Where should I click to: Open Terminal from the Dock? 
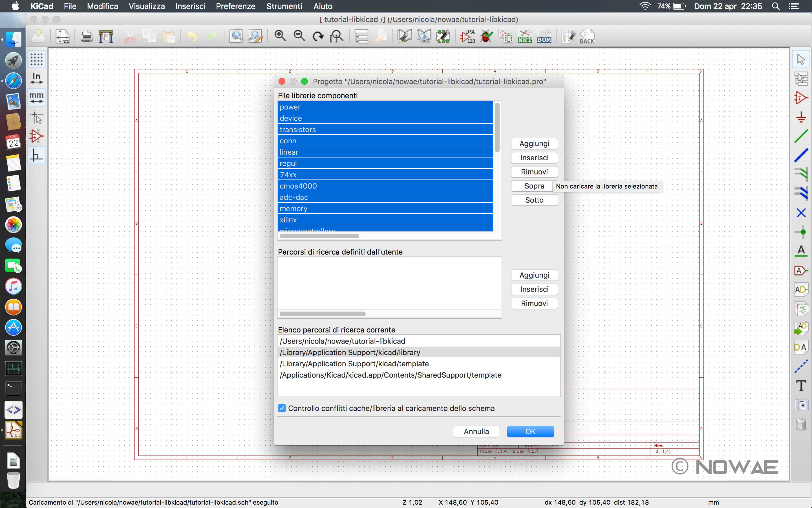pos(14,389)
